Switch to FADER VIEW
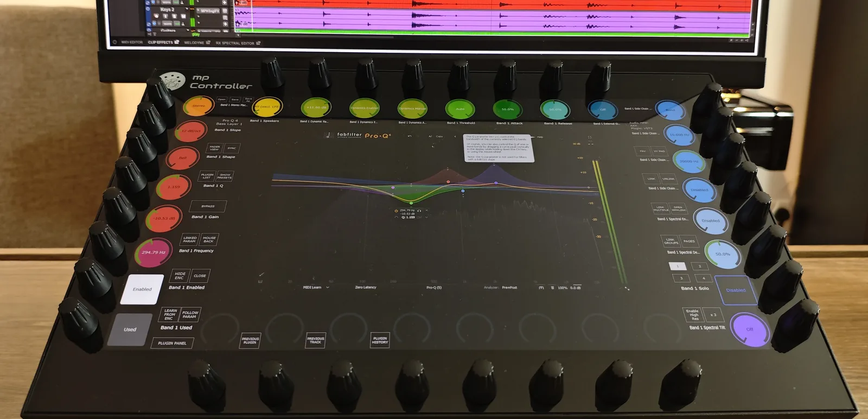This screenshot has height=419, width=868. click(215, 148)
